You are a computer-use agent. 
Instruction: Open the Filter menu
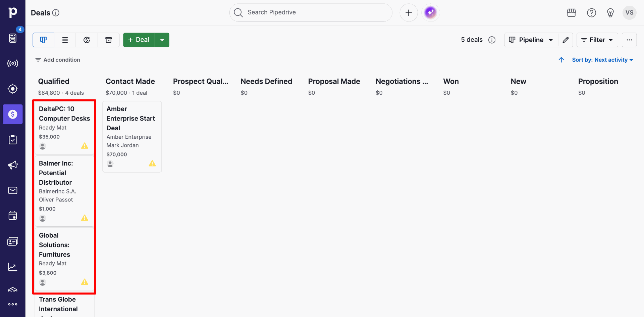[597, 40]
